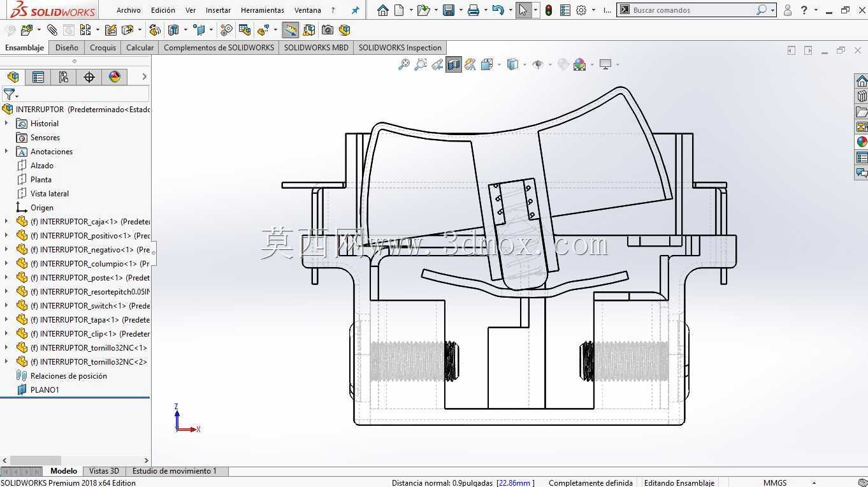Expand the Anotaciones tree node
This screenshot has width=868, height=487.
[6, 151]
